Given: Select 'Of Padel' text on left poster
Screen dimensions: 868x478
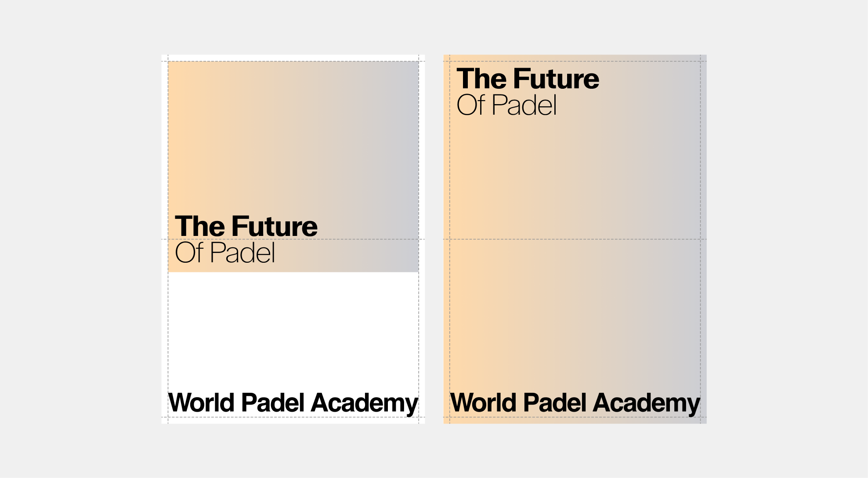Looking at the screenshot, I should (225, 253).
